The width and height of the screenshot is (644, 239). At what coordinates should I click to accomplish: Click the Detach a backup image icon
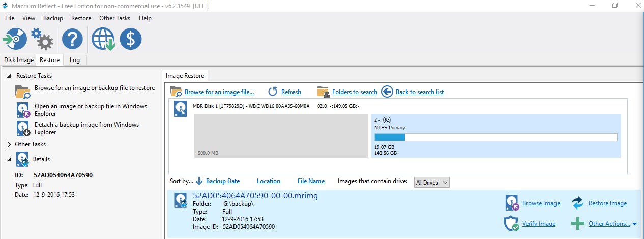click(23, 129)
